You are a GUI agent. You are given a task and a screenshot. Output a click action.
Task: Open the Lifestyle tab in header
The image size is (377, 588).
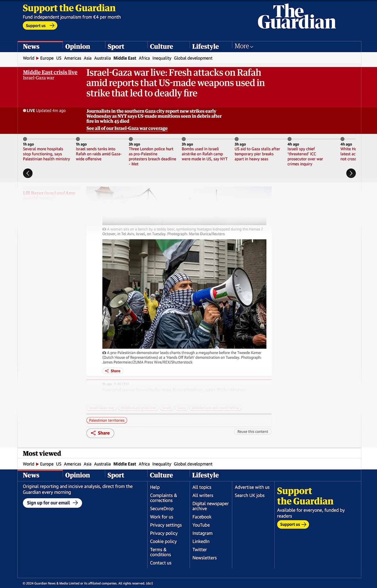(205, 46)
